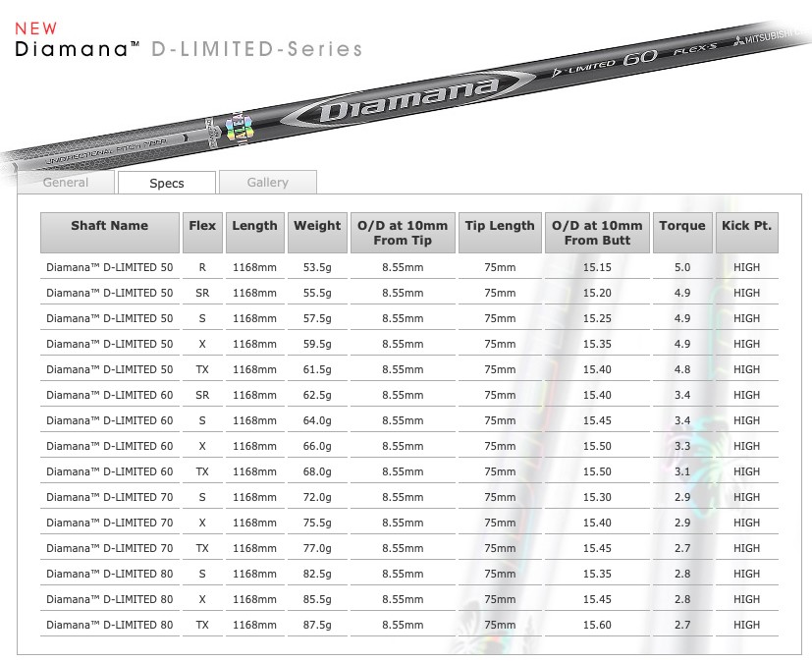
Task: Open the Gallery tab
Action: click(268, 182)
